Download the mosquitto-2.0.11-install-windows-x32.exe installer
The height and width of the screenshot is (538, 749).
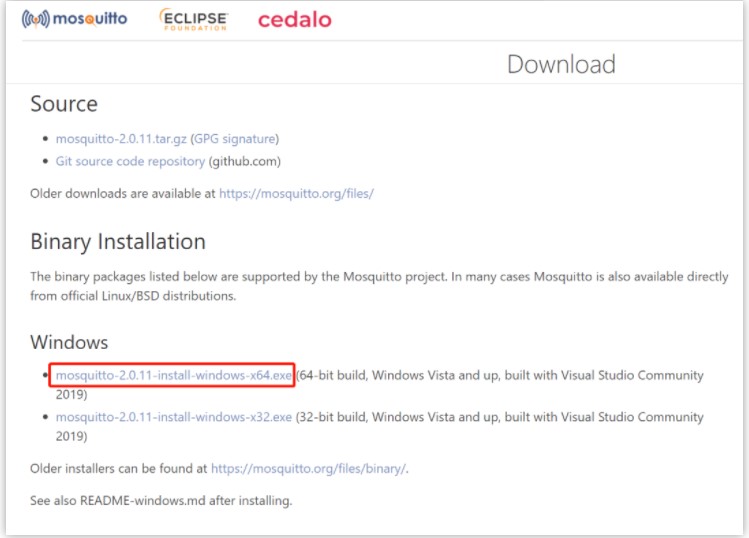click(173, 417)
